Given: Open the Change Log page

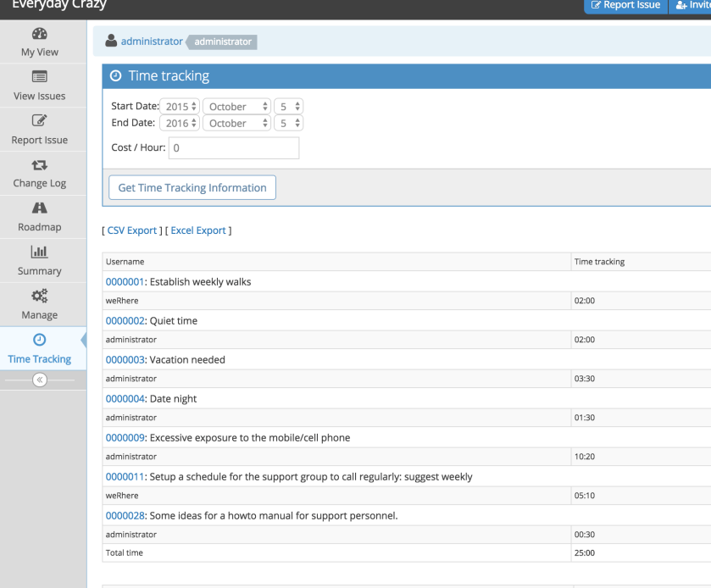Looking at the screenshot, I should tap(39, 164).
